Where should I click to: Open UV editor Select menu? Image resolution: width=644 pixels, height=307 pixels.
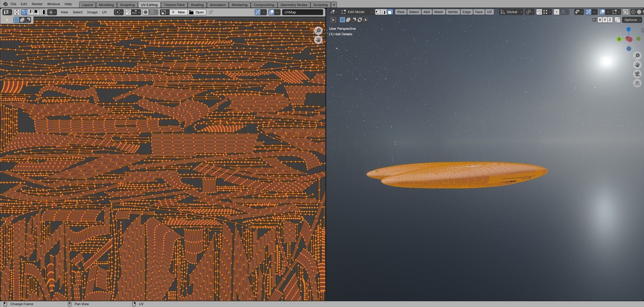[x=78, y=12]
